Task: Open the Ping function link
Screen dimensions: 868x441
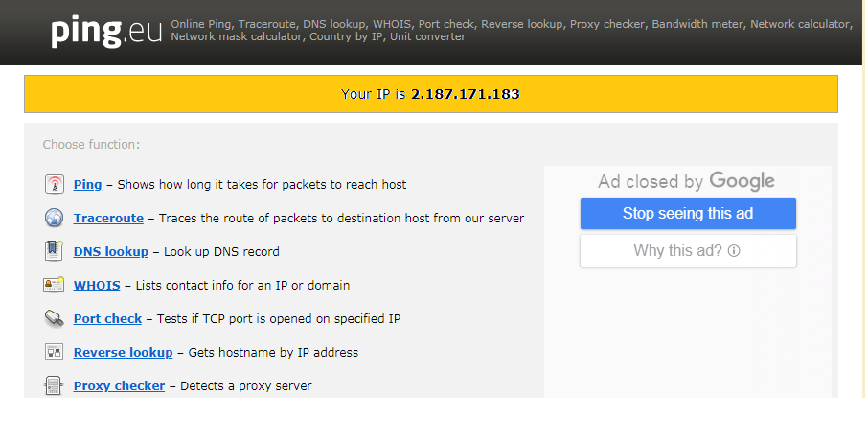Action: 87,184
